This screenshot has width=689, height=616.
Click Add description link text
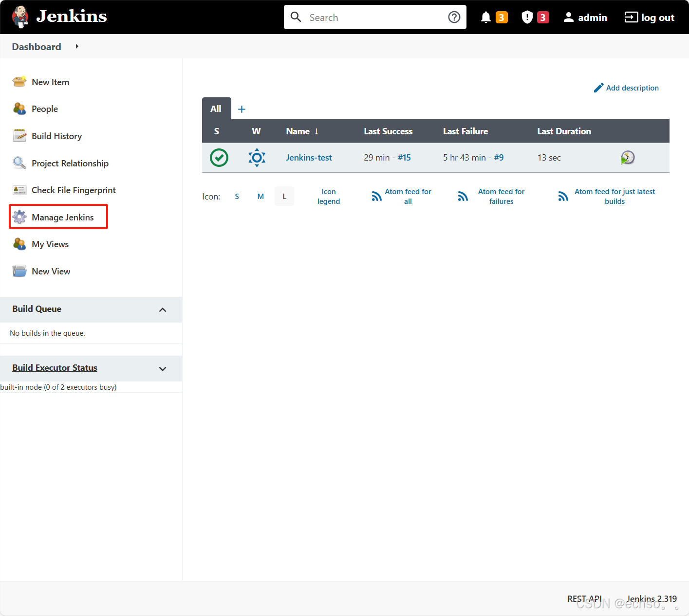(633, 88)
